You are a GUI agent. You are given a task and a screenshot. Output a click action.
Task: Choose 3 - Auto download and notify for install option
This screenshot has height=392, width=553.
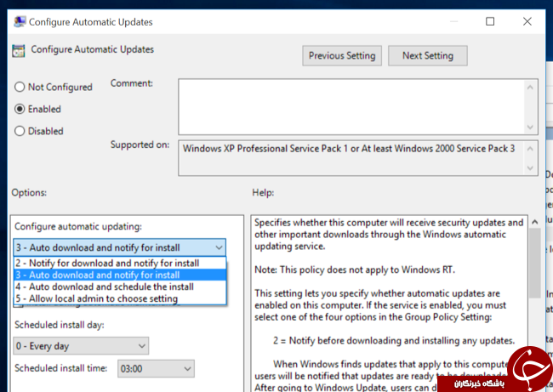(x=120, y=275)
